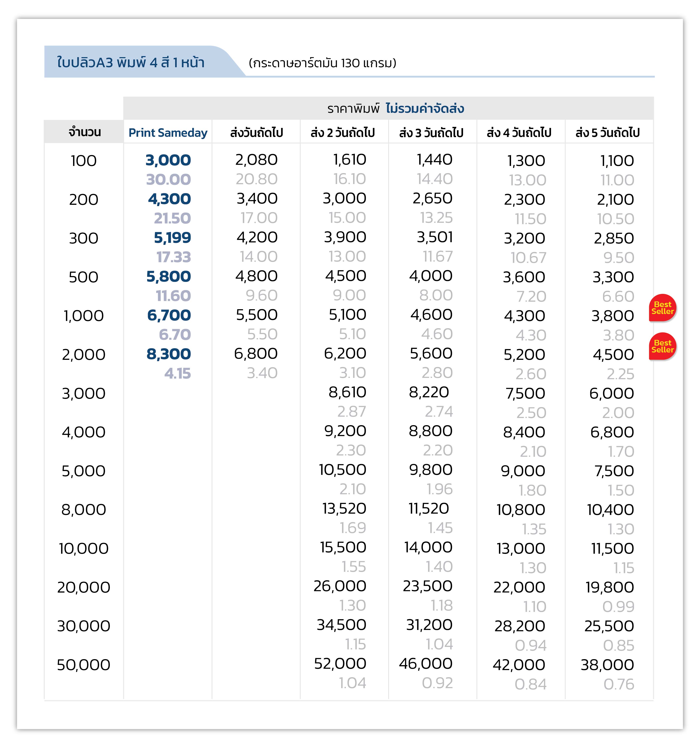Click the Best Seller badge beside 3,800
The image size is (700, 748).
662,308
